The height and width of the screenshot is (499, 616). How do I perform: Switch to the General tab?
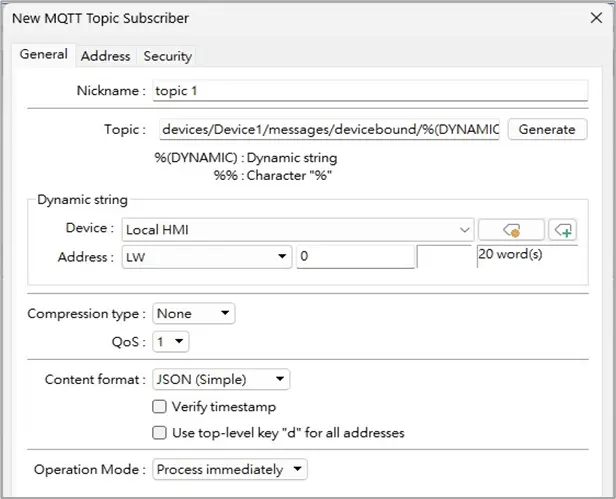pos(44,54)
